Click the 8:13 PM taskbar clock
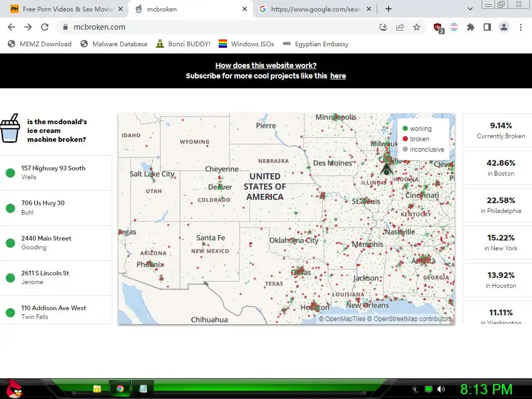The image size is (532, 399). coord(486,389)
